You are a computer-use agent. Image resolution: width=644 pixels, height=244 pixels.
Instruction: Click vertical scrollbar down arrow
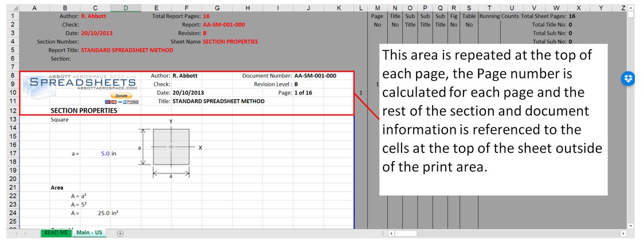coord(631,226)
